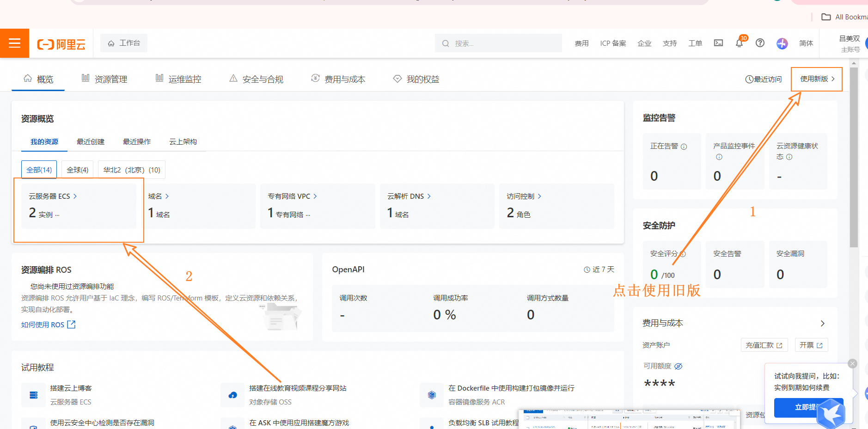Click info icon beside 正在告警
The height and width of the screenshot is (429, 868).
(684, 147)
